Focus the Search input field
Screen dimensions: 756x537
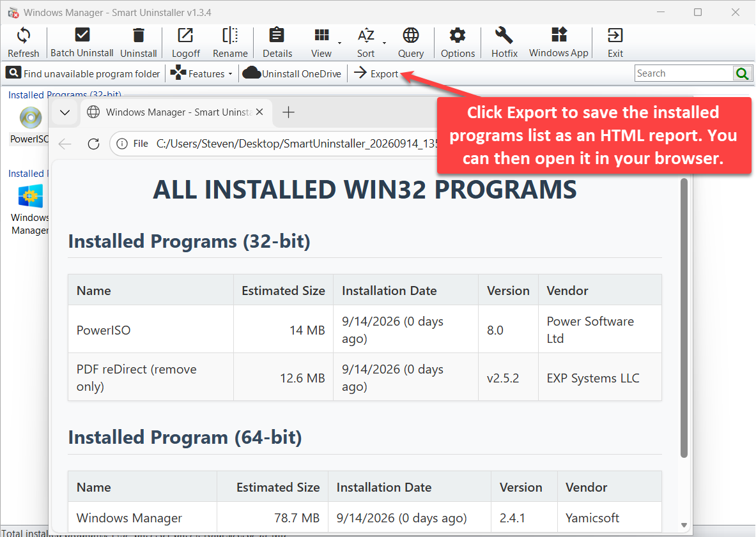pyautogui.click(x=683, y=73)
